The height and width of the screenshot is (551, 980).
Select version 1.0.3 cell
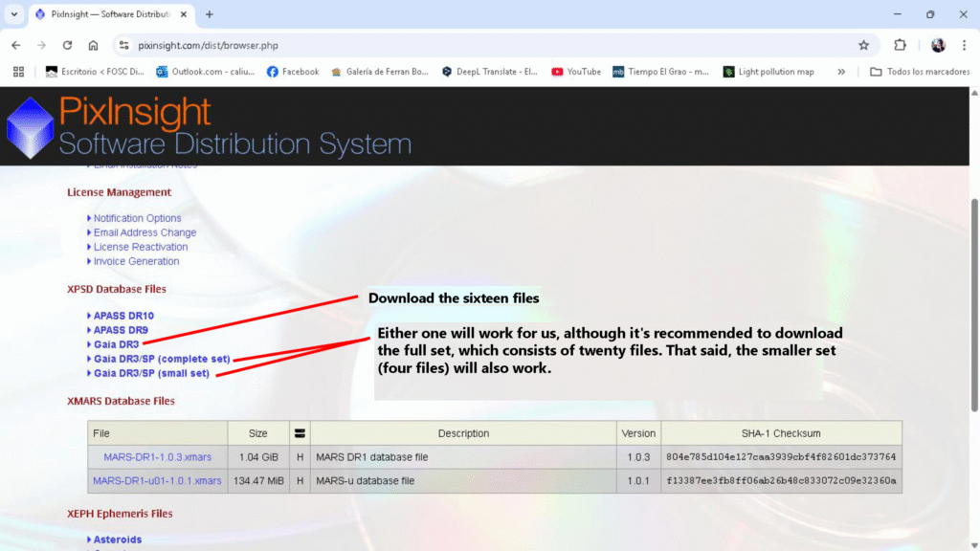(x=638, y=457)
